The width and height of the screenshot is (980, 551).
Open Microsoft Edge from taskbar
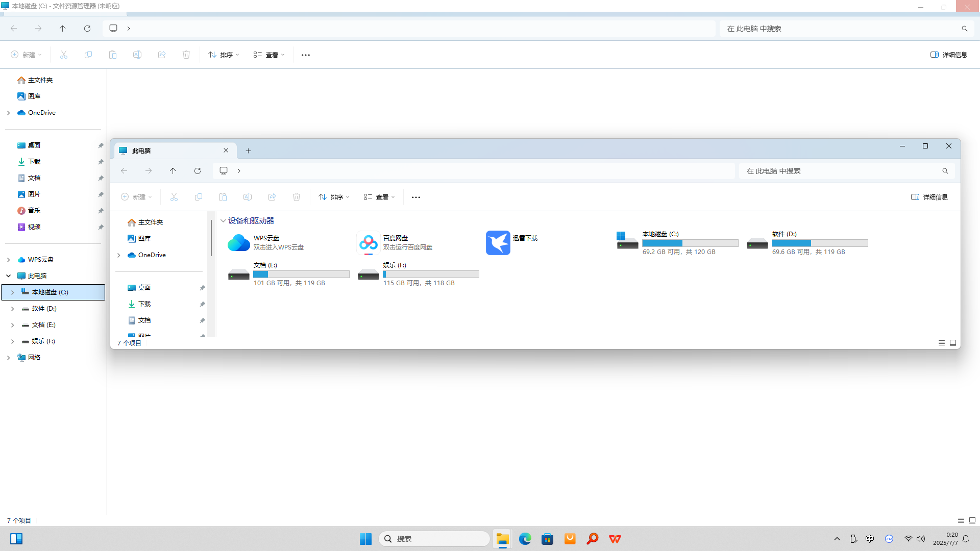tap(525, 539)
